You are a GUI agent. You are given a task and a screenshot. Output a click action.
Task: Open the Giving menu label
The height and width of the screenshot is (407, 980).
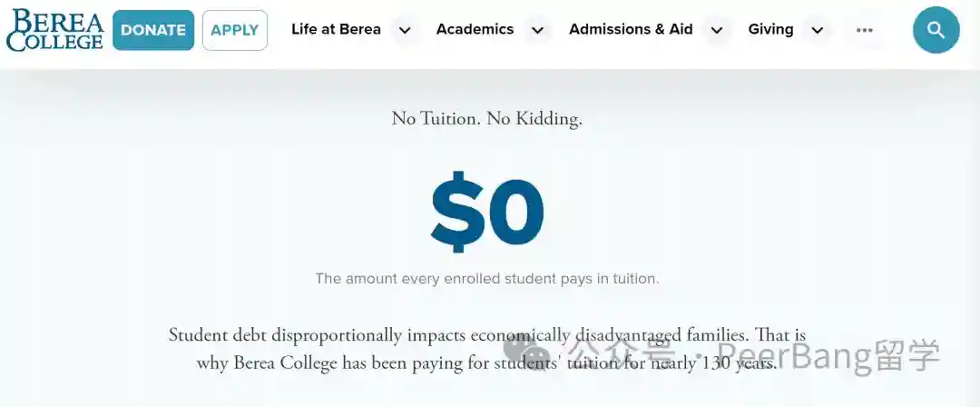click(770, 29)
